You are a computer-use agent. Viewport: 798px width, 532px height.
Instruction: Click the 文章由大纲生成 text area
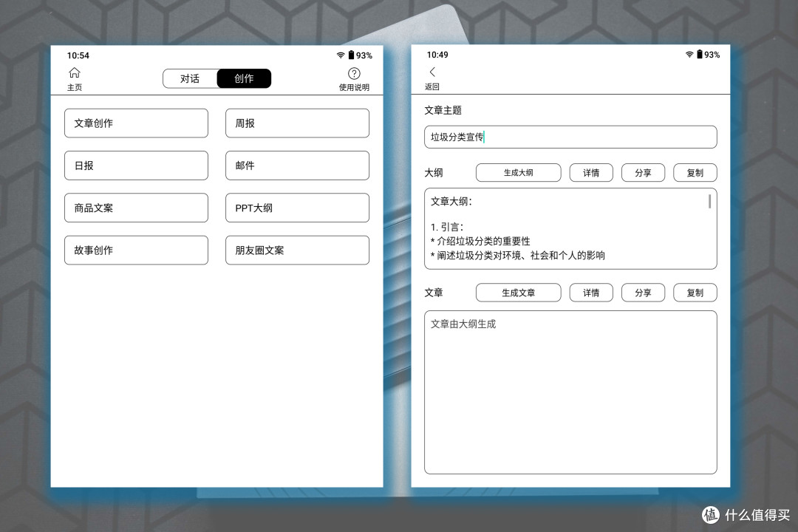(x=570, y=392)
